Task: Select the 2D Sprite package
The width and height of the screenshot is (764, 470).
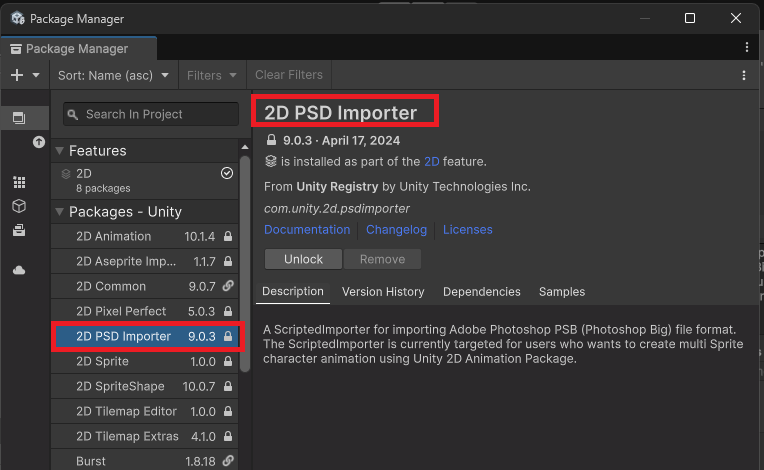Action: [145, 361]
